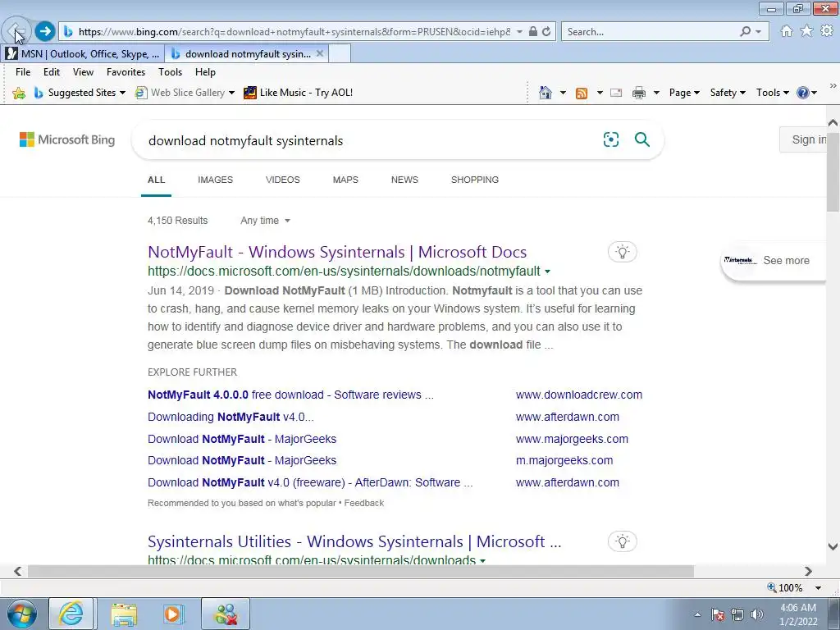Go back with the browser Back arrow
840x630 pixels.
[x=16, y=31]
